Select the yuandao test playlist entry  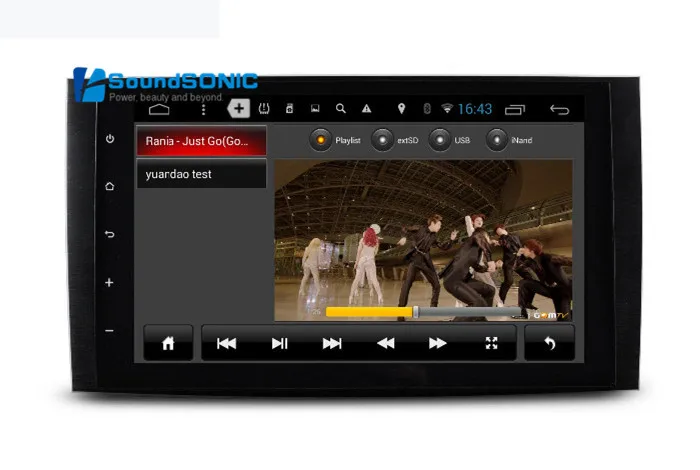click(201, 174)
